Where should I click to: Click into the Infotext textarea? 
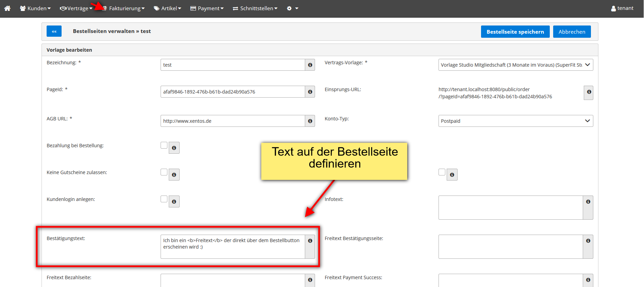pyautogui.click(x=511, y=207)
